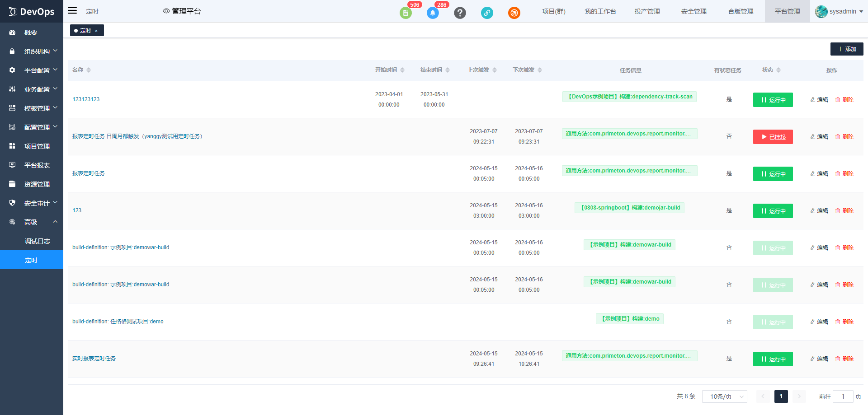Click the DevOps logo
The height and width of the screenshot is (415, 868).
pos(32,12)
